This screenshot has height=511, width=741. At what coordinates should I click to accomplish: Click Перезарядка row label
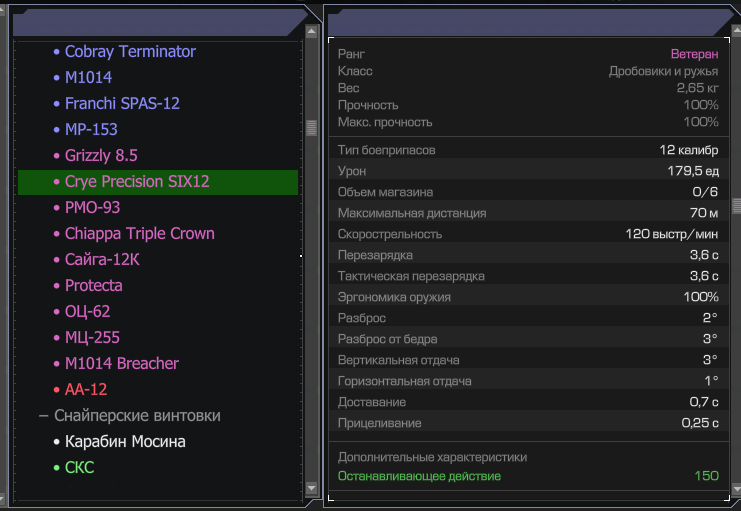(x=375, y=255)
